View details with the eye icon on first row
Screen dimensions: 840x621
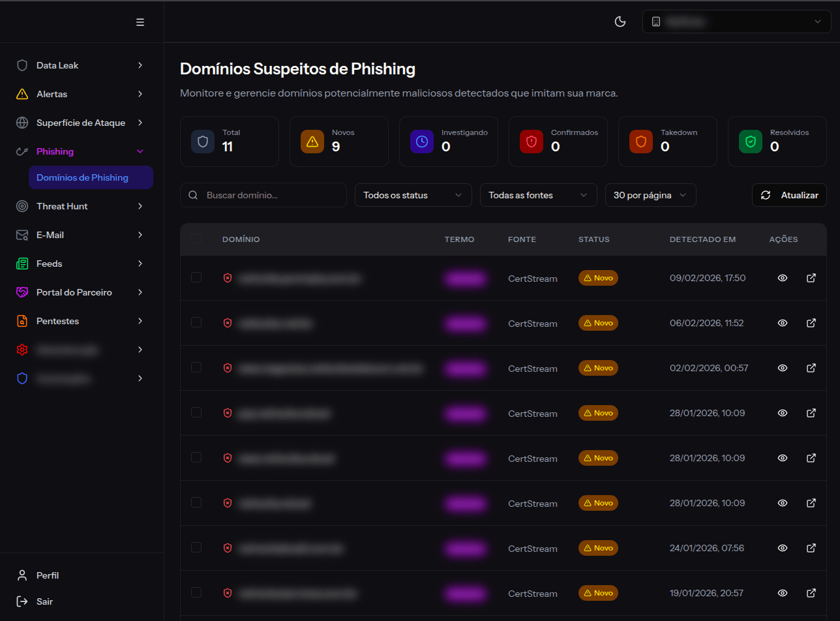pyautogui.click(x=782, y=277)
